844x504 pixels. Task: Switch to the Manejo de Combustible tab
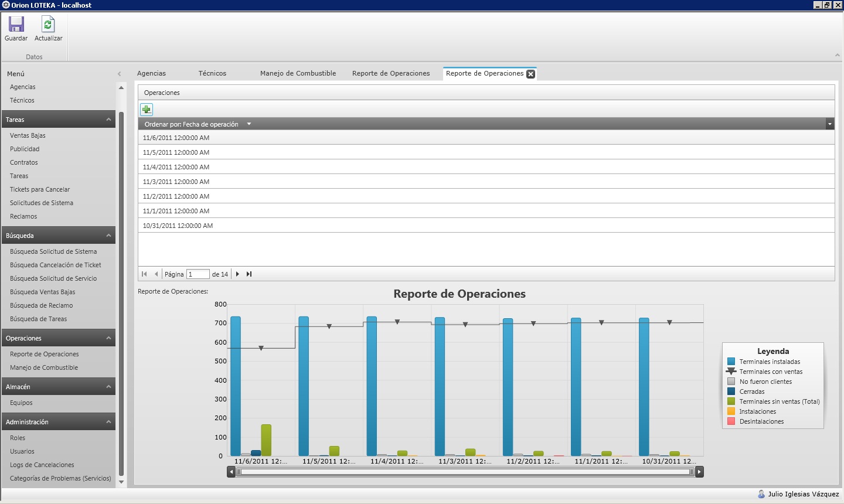click(298, 73)
